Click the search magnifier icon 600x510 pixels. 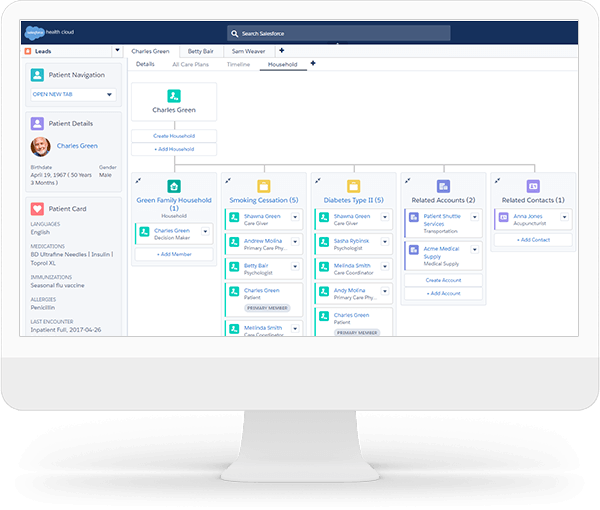(x=235, y=34)
